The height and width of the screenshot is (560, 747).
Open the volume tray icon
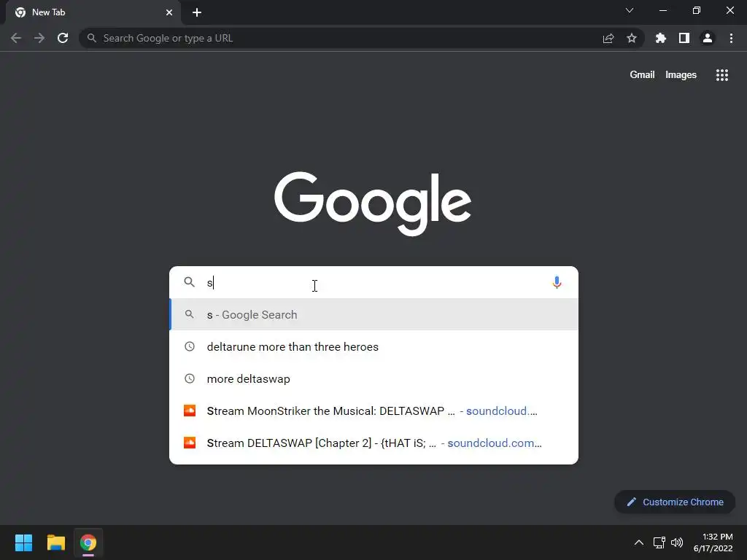(677, 542)
